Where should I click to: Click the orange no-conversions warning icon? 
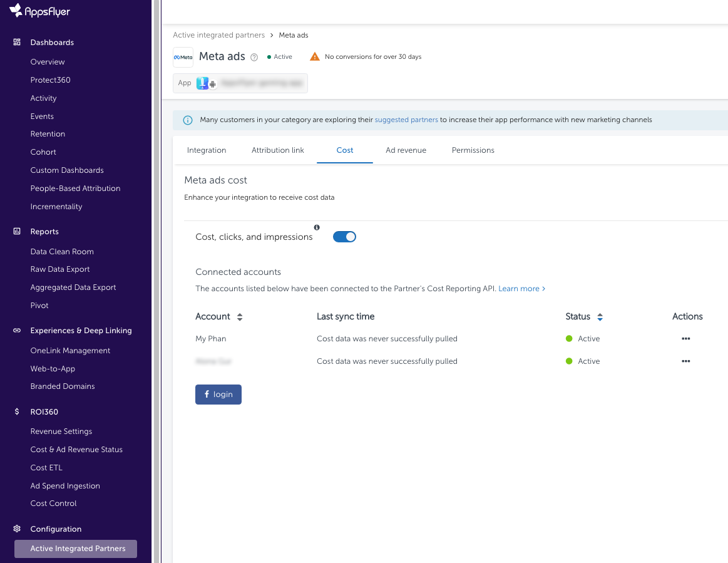pos(315,56)
